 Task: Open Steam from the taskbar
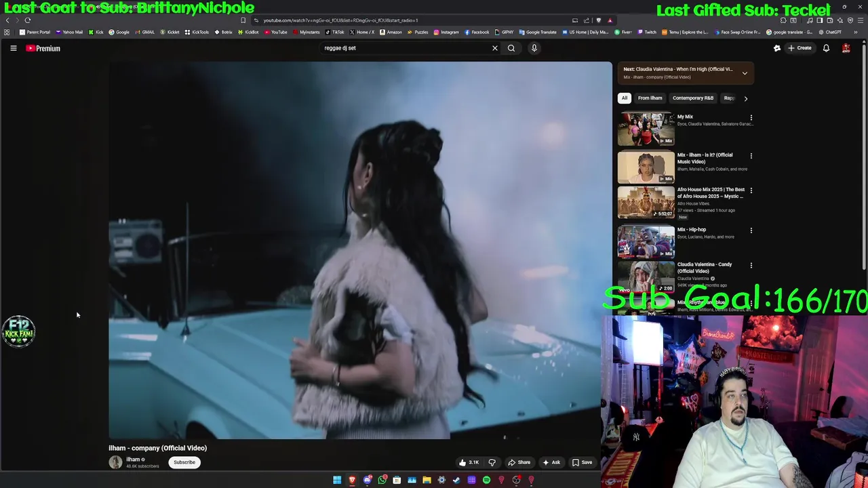tap(456, 480)
